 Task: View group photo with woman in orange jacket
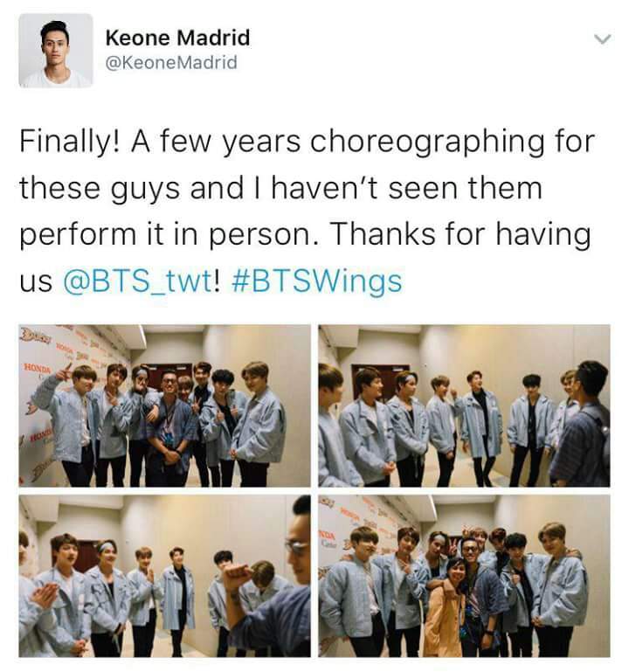click(464, 576)
